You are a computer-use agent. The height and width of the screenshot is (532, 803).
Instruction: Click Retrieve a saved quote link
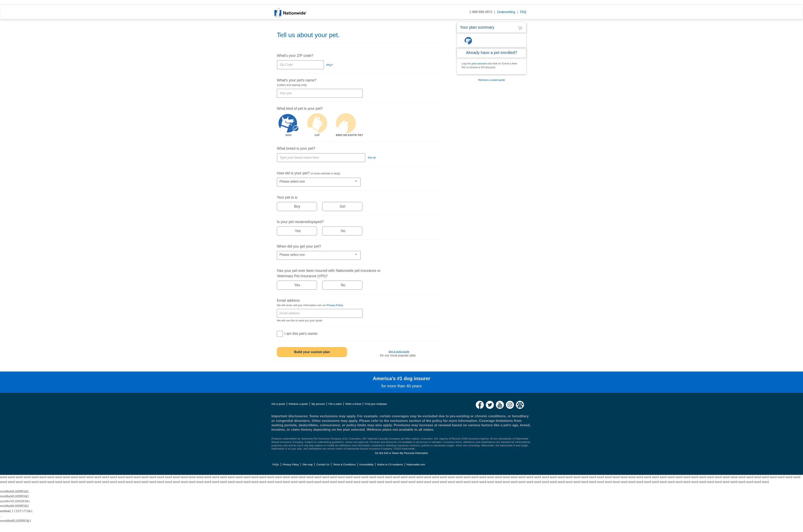491,80
